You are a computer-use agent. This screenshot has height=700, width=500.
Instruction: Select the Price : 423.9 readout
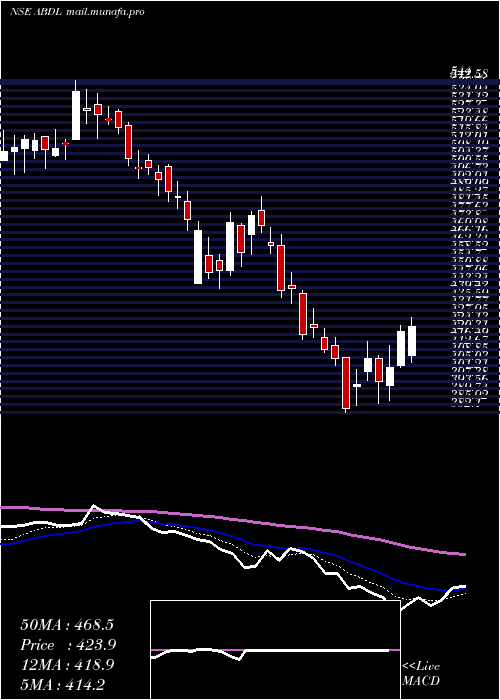coord(68,645)
